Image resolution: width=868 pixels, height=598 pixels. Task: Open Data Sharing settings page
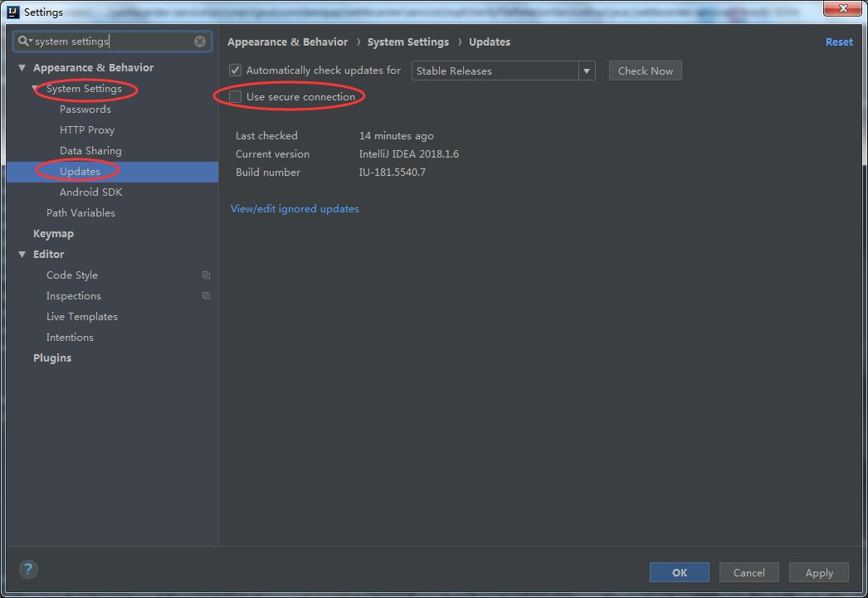(90, 151)
